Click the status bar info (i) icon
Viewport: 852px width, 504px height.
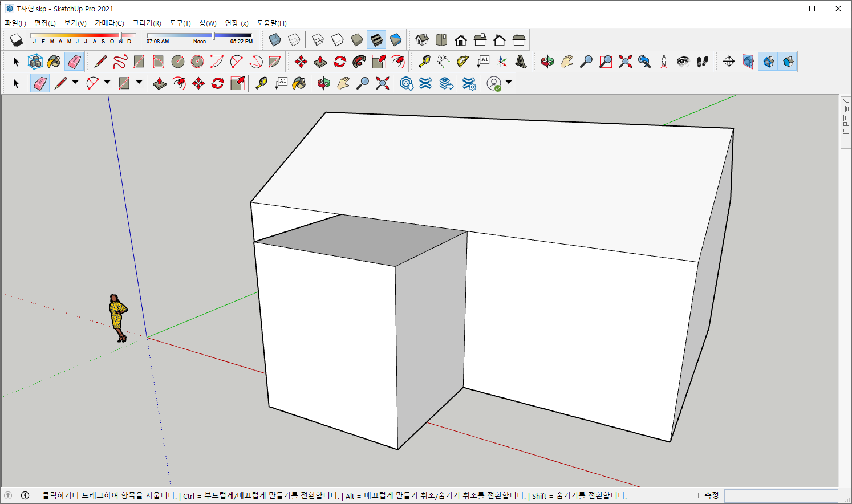click(25, 495)
